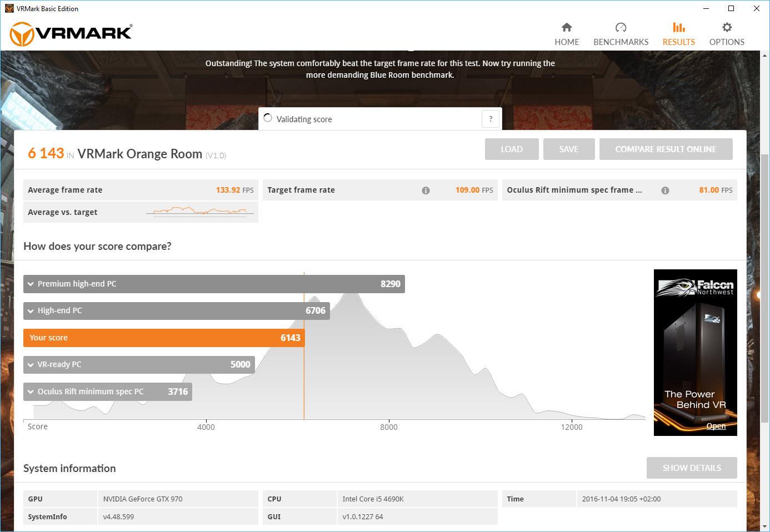Click info icon beside Target frame rate

coord(426,190)
